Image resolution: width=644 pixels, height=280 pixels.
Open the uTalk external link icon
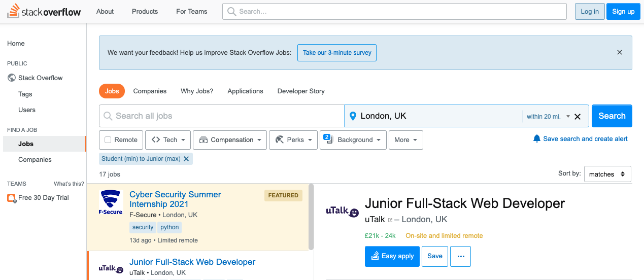point(390,220)
